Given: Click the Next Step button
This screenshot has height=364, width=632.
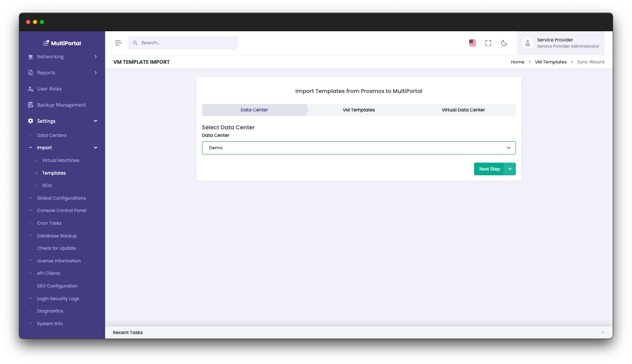Looking at the screenshot, I should point(495,169).
